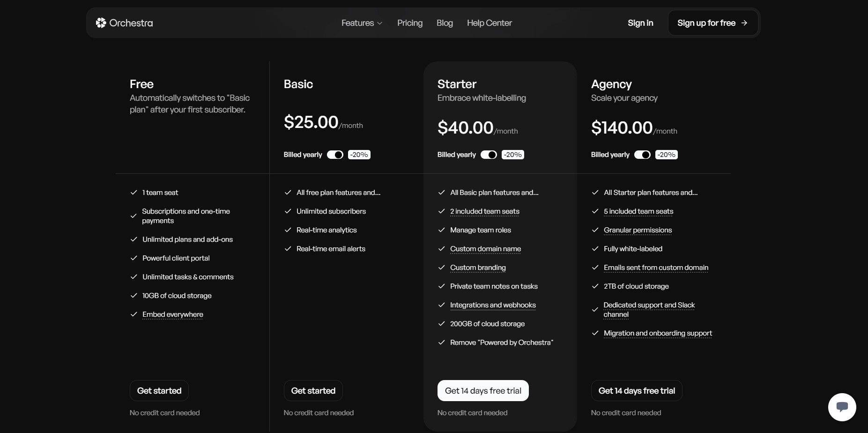Toggle Billed yearly on Basic plan
868x433 pixels.
335,155
